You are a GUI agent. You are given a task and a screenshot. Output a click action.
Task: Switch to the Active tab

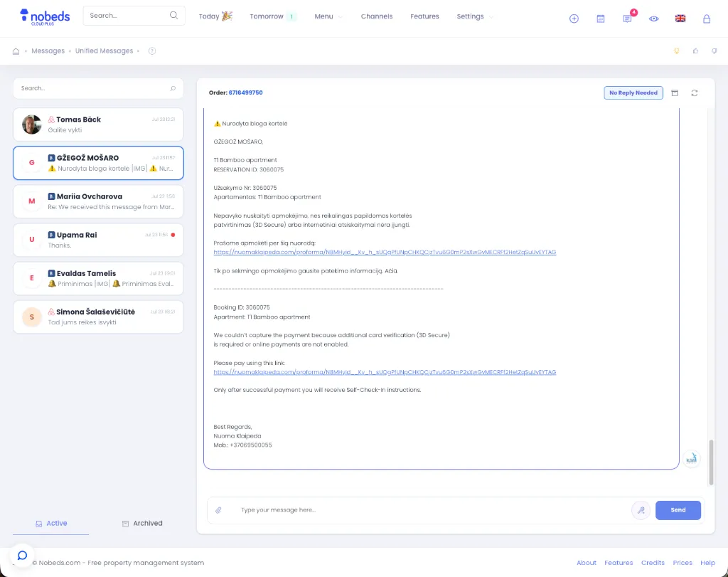coord(51,523)
